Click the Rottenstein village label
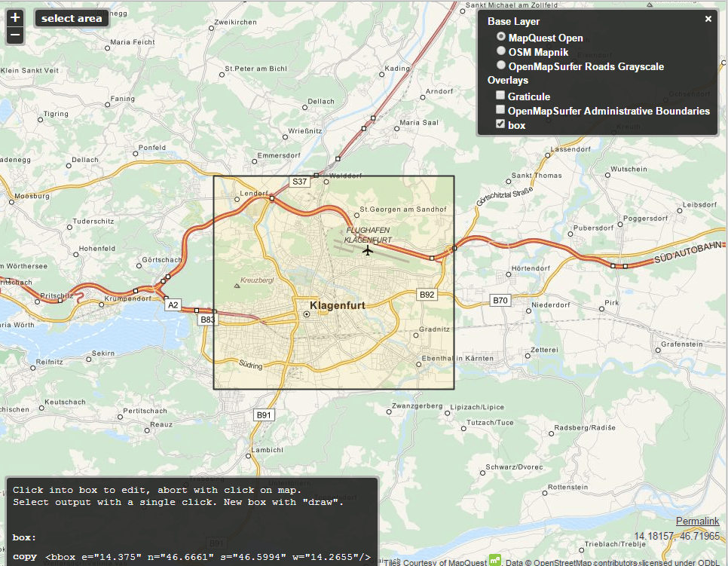 [567, 487]
